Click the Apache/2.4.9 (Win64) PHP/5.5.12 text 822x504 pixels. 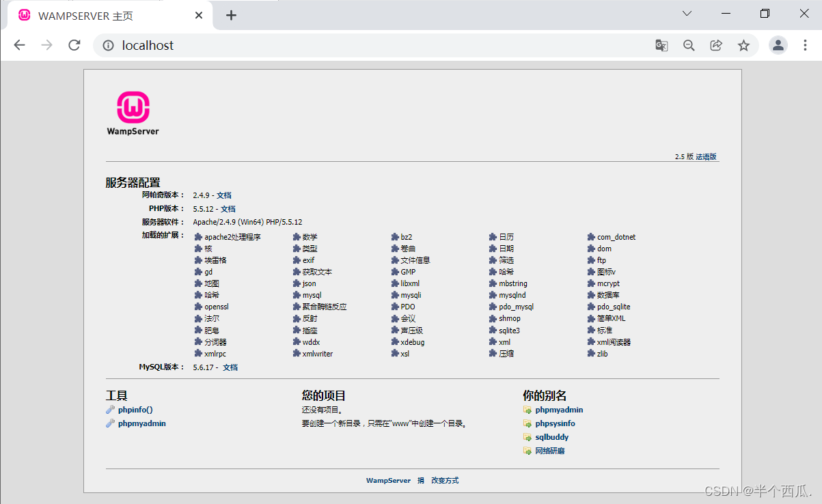(x=247, y=222)
